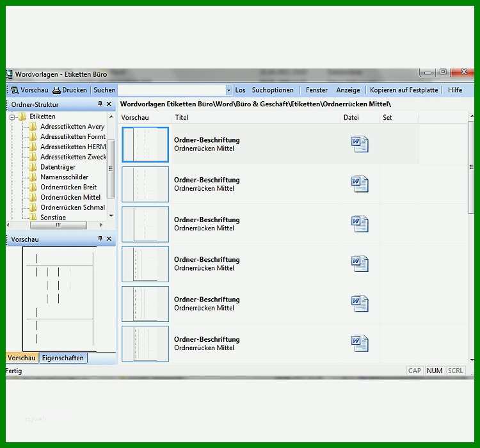Click Kopieren auf Festplatte

point(404,90)
